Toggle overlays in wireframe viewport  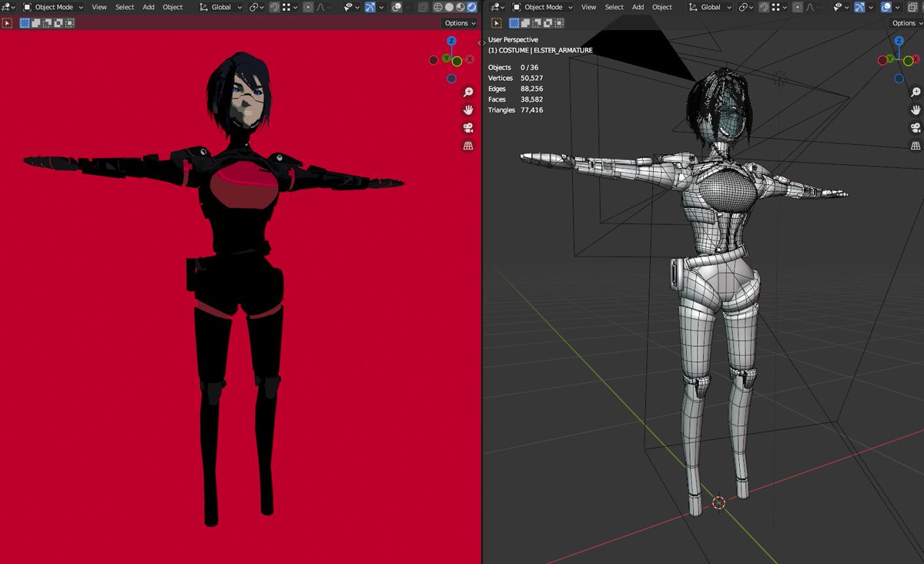[886, 7]
